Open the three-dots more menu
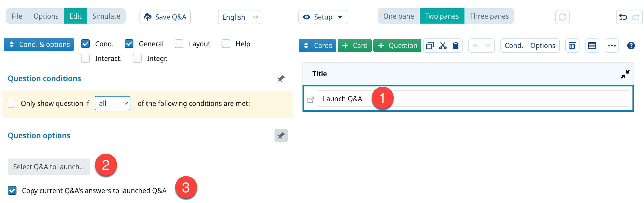The image size is (644, 203). [612, 46]
